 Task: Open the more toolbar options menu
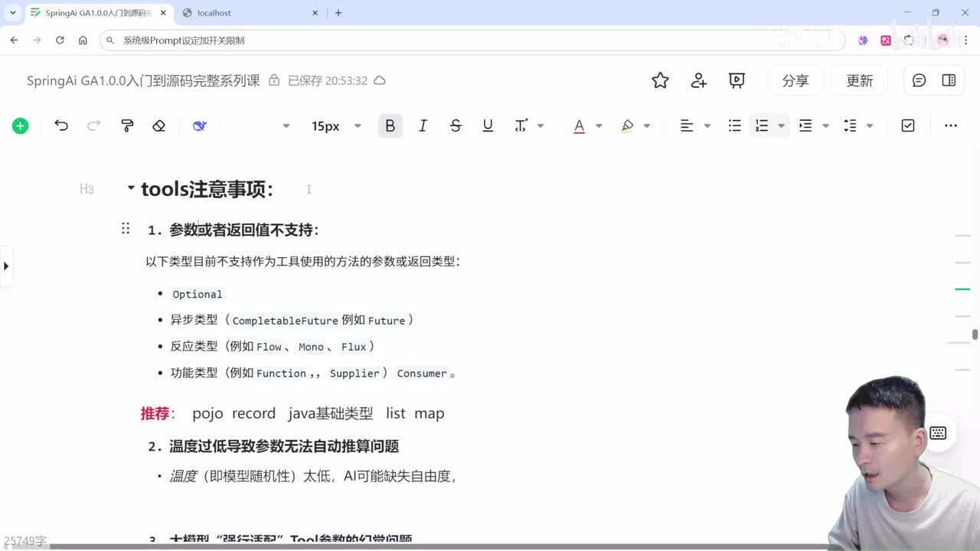[x=951, y=126]
